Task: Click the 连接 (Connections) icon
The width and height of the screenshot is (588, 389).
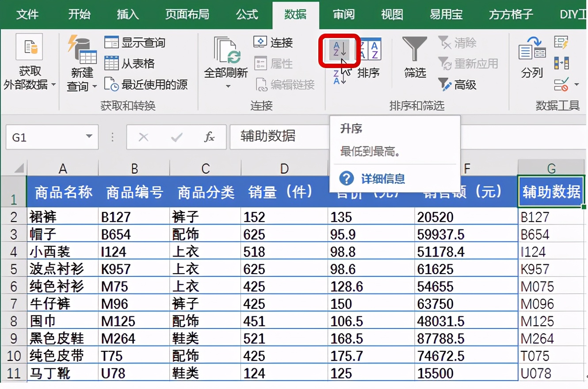Action: [260, 42]
